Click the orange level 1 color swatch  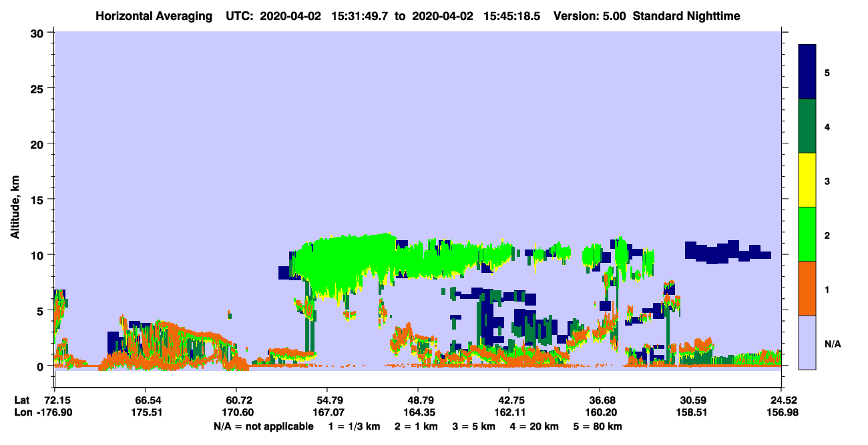[x=807, y=288]
